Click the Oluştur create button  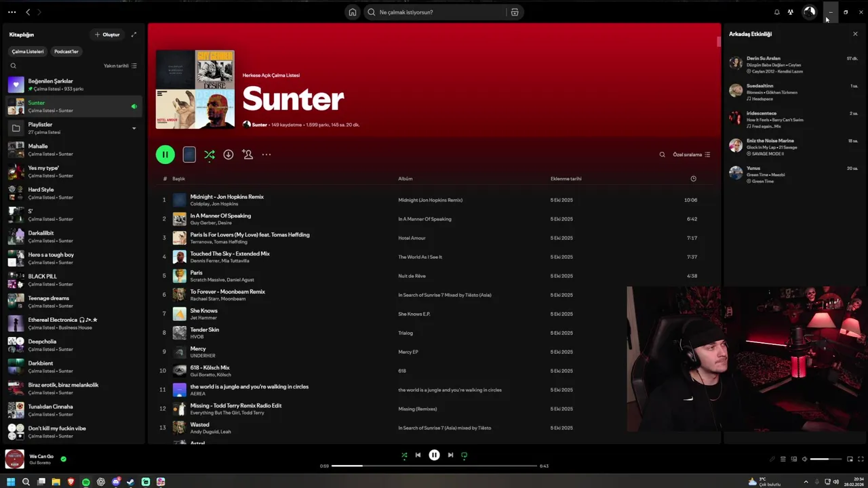pyautogui.click(x=107, y=35)
